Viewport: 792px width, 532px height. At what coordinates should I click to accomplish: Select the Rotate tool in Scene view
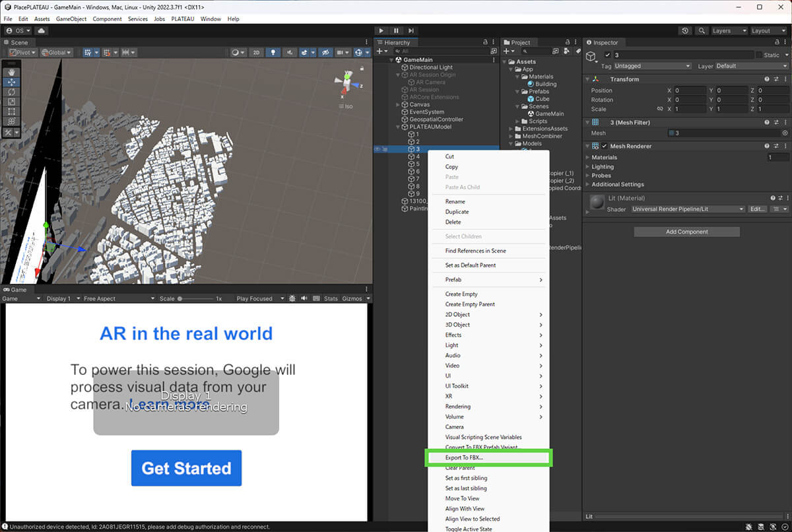(x=11, y=92)
